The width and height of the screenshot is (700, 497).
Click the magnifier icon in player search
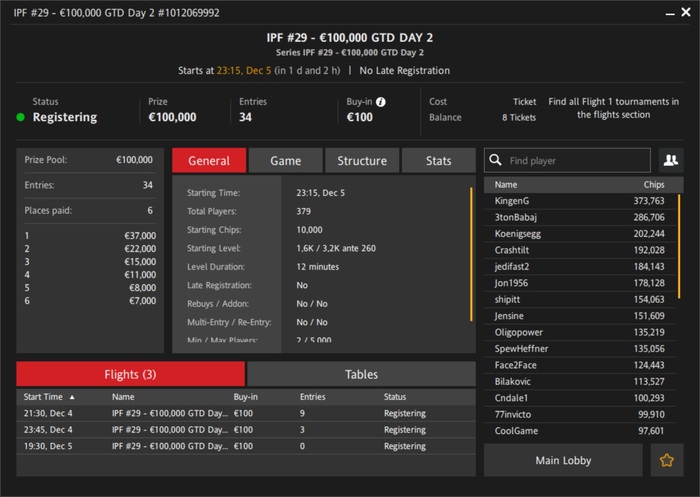[x=495, y=160]
